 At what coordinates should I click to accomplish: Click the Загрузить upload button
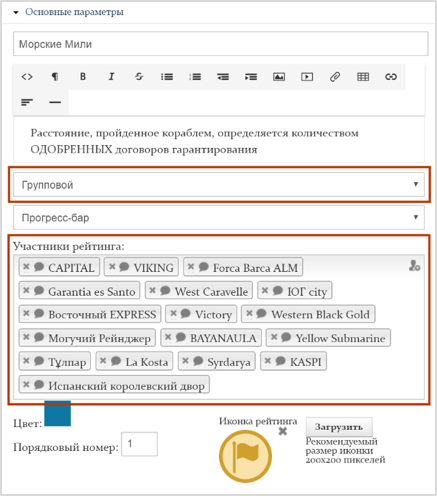pyautogui.click(x=339, y=427)
